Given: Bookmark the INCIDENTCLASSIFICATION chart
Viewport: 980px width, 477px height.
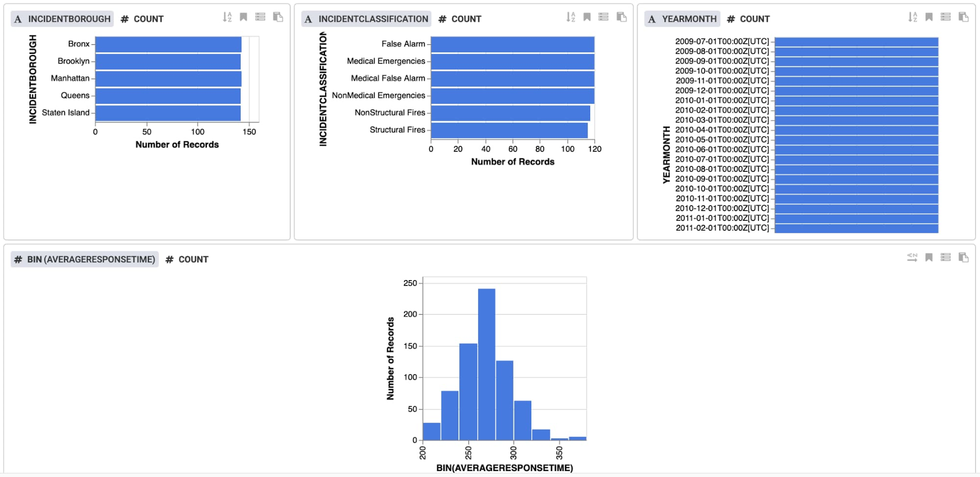Looking at the screenshot, I should point(587,17).
